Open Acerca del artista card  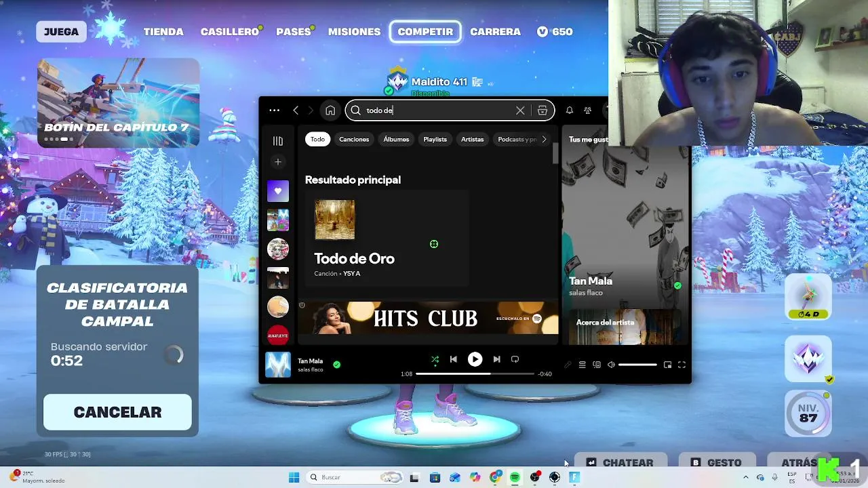[625, 327]
